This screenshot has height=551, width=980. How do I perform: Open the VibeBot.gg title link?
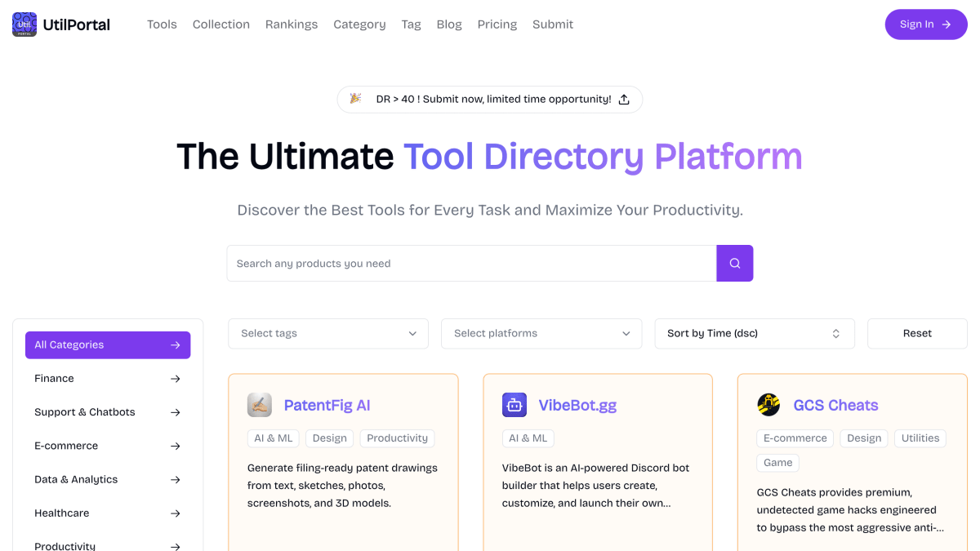coord(578,405)
